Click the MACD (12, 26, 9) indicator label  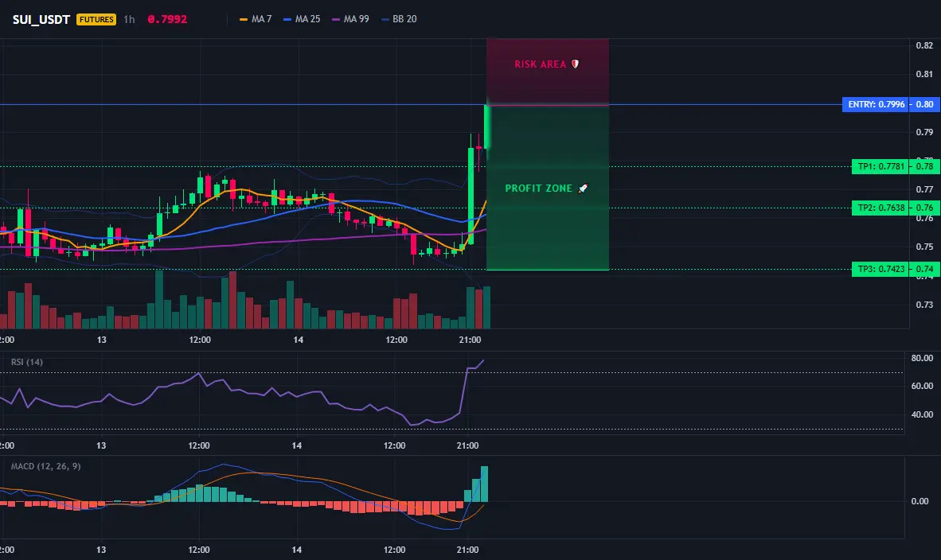[x=45, y=466]
